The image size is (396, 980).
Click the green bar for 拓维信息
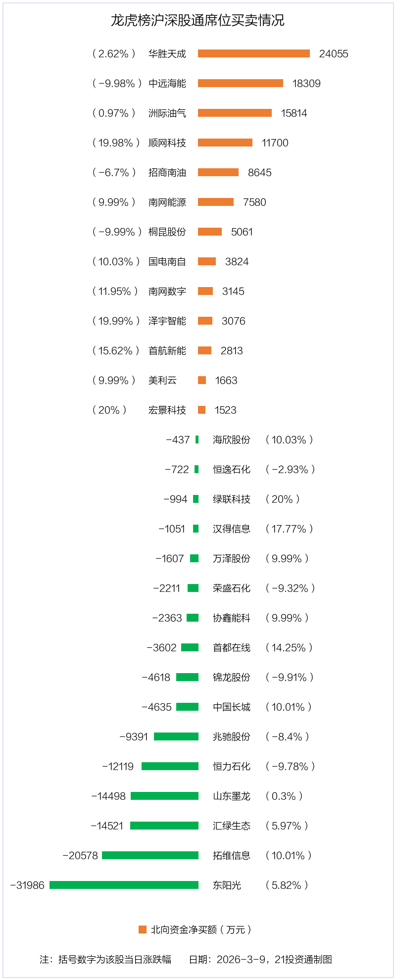point(150,855)
